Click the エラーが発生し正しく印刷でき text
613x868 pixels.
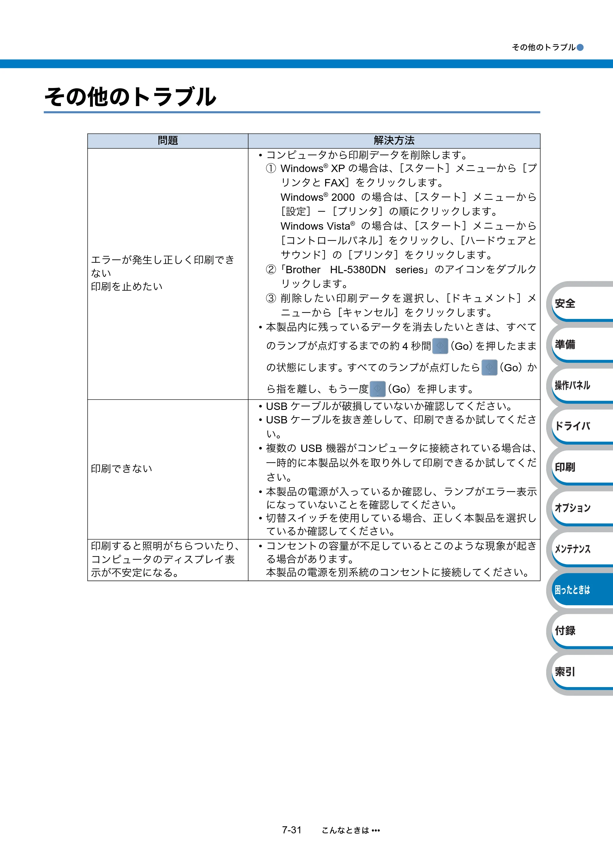pyautogui.click(x=163, y=260)
